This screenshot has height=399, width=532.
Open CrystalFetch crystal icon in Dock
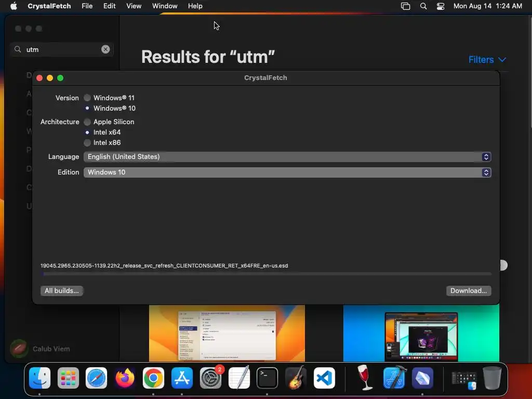pyautogui.click(x=422, y=378)
